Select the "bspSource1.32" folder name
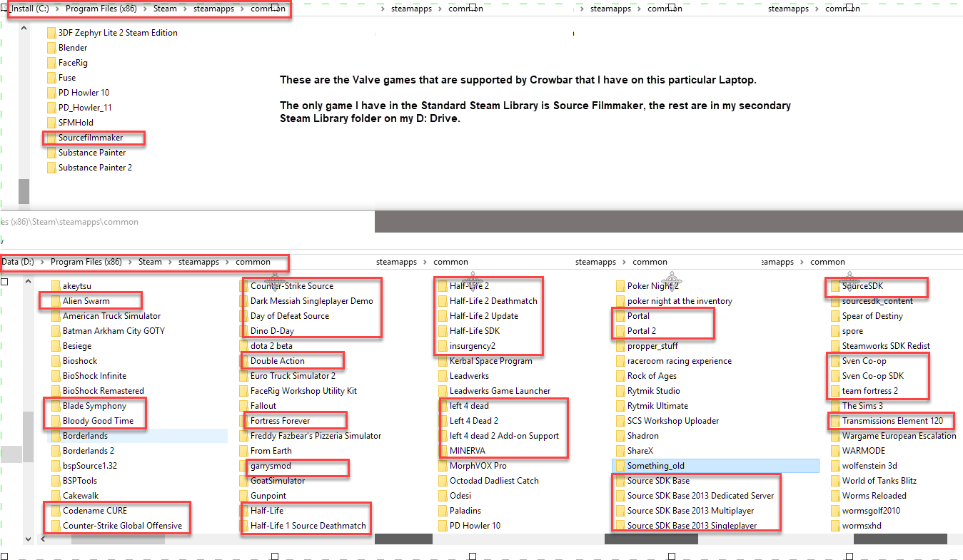The image size is (963, 560). [x=90, y=466]
